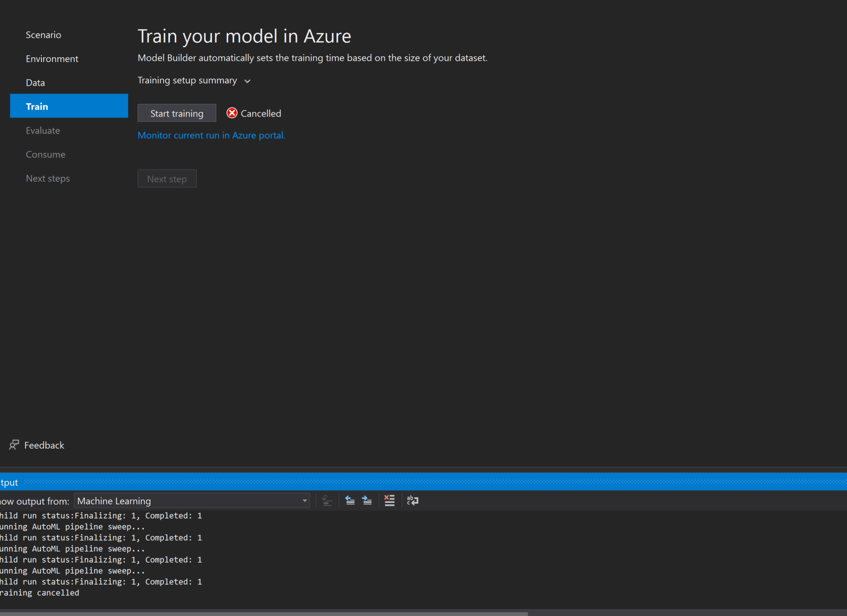Clear all output text

point(389,501)
